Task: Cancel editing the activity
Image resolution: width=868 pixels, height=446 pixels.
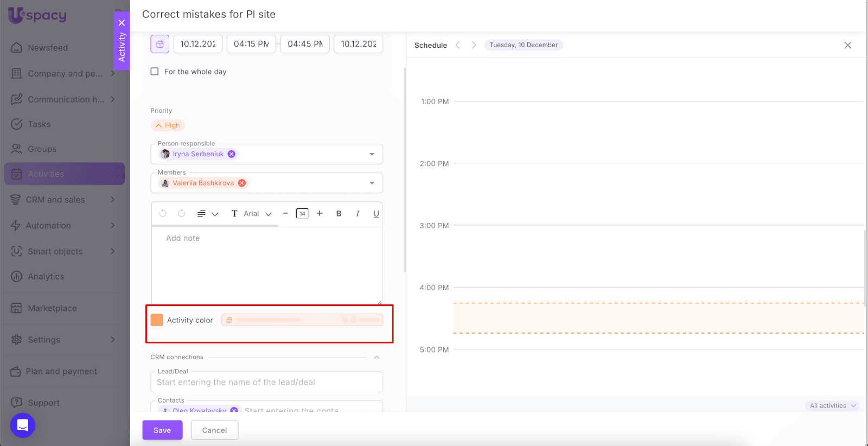Action: 214,430
